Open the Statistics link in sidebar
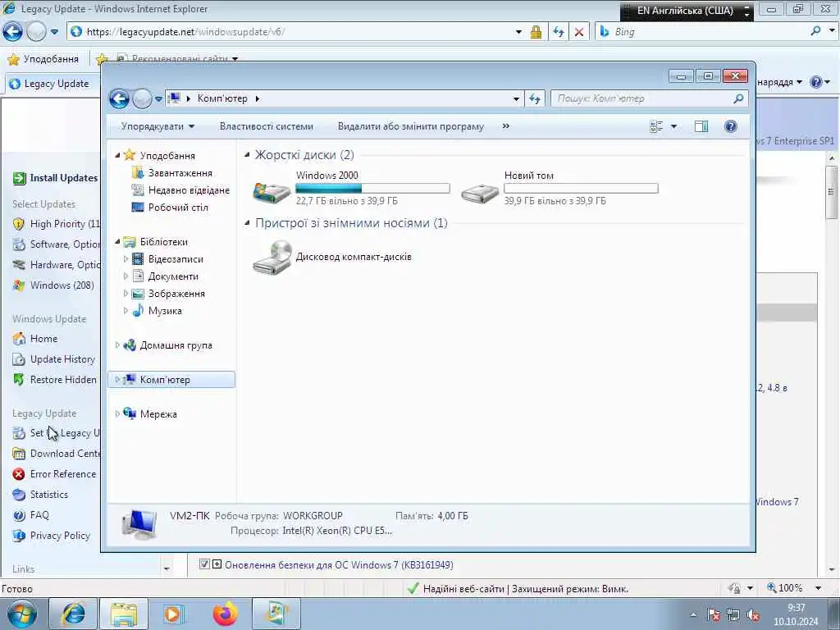Screen dimensions: 840x630 [x=48, y=495]
